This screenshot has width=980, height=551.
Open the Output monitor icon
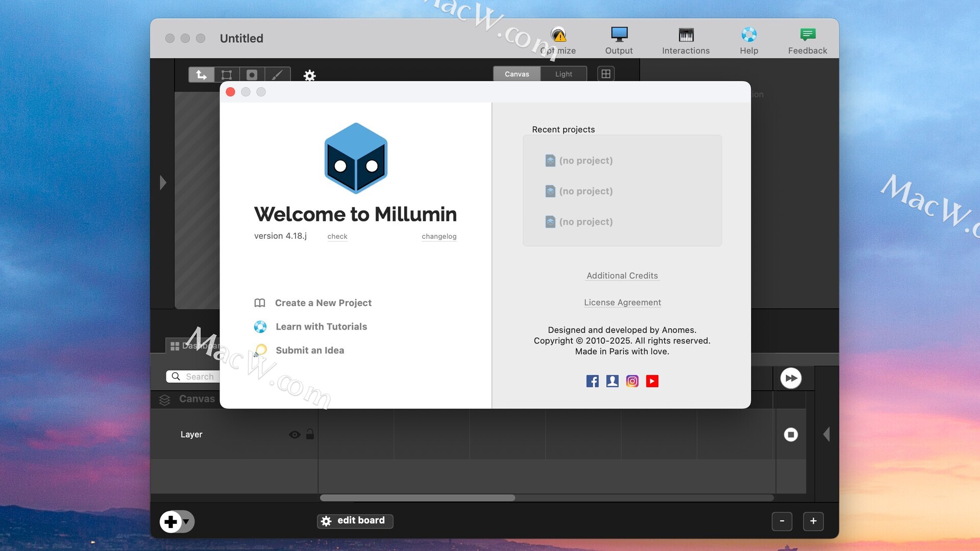pos(619,35)
